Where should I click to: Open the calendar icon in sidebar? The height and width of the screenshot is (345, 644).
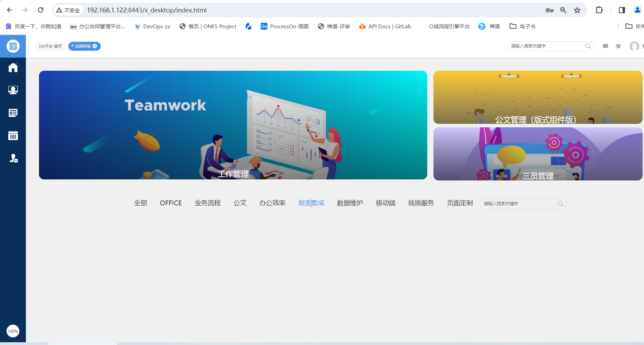pos(13,136)
